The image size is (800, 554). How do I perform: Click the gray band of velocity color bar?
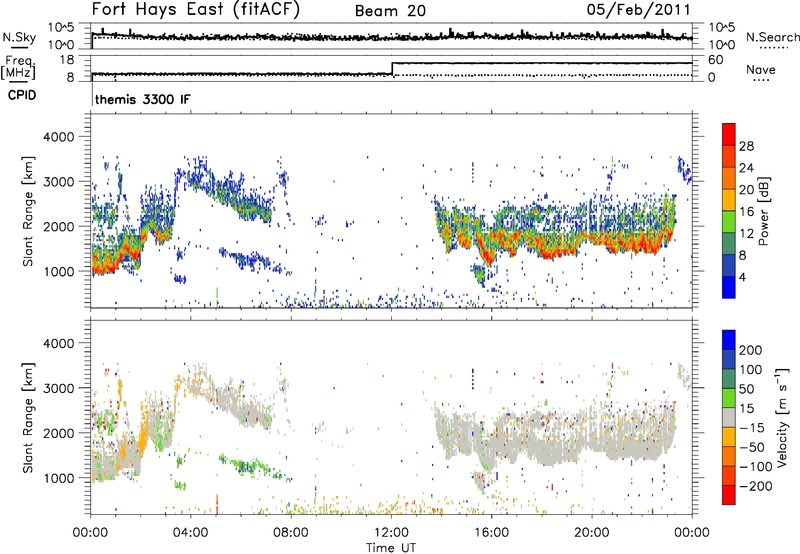(729, 418)
